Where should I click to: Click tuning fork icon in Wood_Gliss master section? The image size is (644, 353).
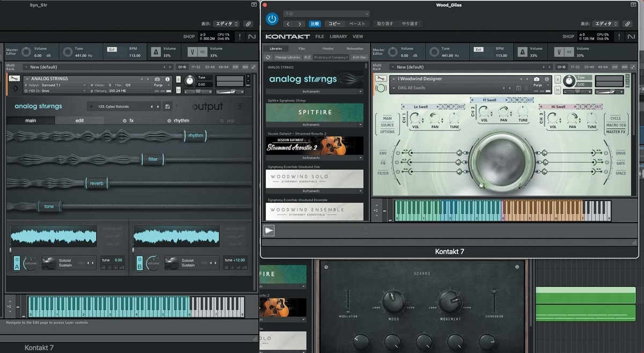click(559, 52)
